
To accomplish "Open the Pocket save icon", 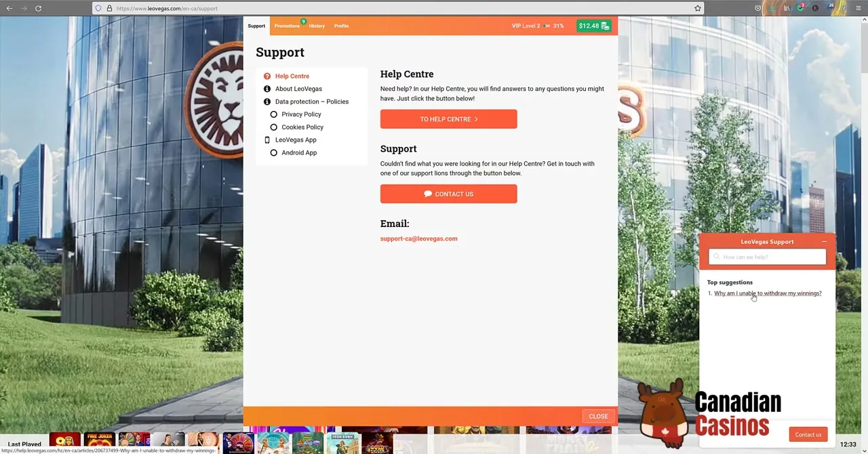I will [757, 8].
